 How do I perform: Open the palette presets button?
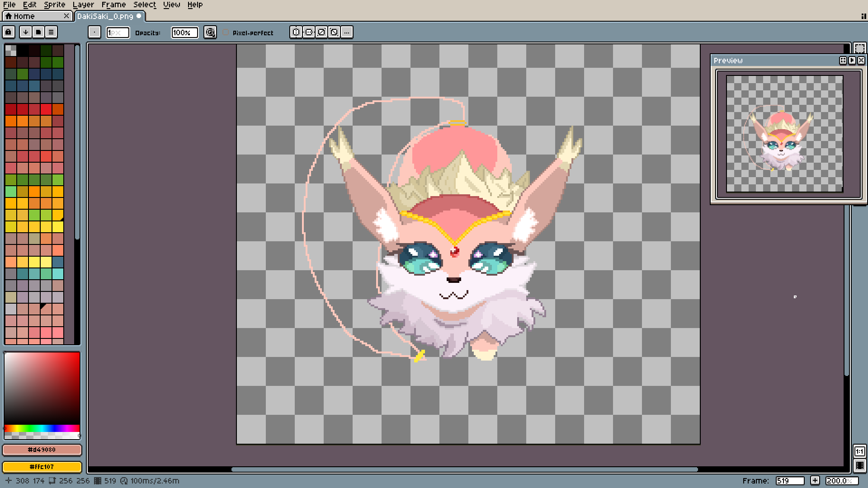coord(38,32)
